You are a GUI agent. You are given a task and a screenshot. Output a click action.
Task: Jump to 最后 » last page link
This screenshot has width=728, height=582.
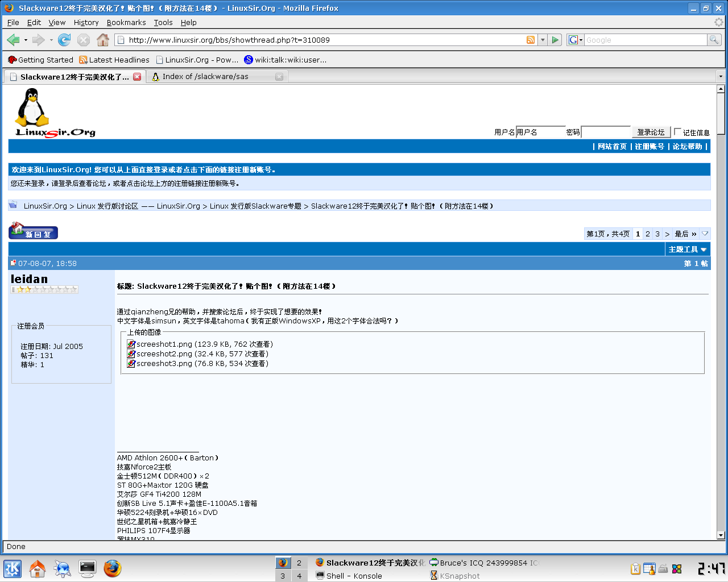[x=685, y=234]
